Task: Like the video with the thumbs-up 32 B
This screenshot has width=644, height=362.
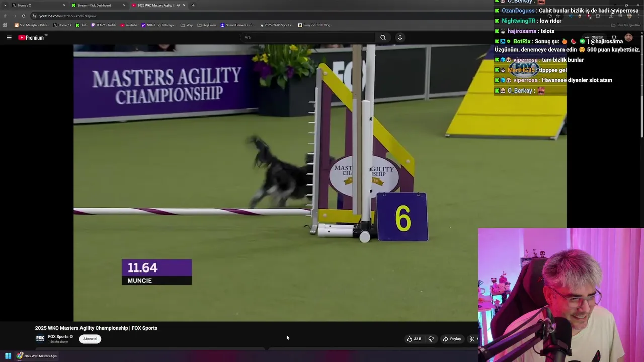Action: (414, 339)
